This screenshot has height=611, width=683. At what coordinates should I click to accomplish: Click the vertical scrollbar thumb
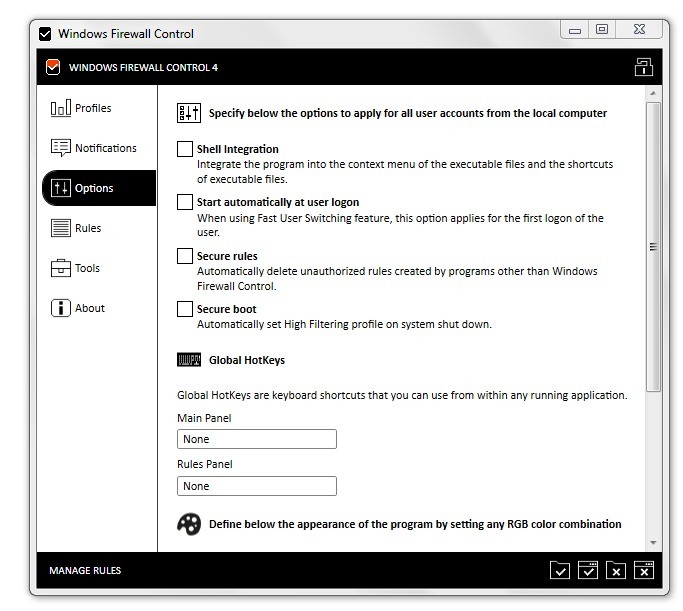tap(653, 247)
